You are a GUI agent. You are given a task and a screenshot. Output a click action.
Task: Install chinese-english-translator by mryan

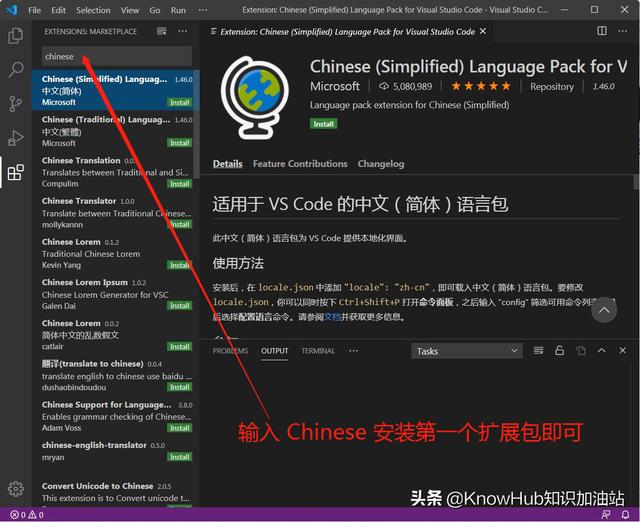(x=180, y=457)
